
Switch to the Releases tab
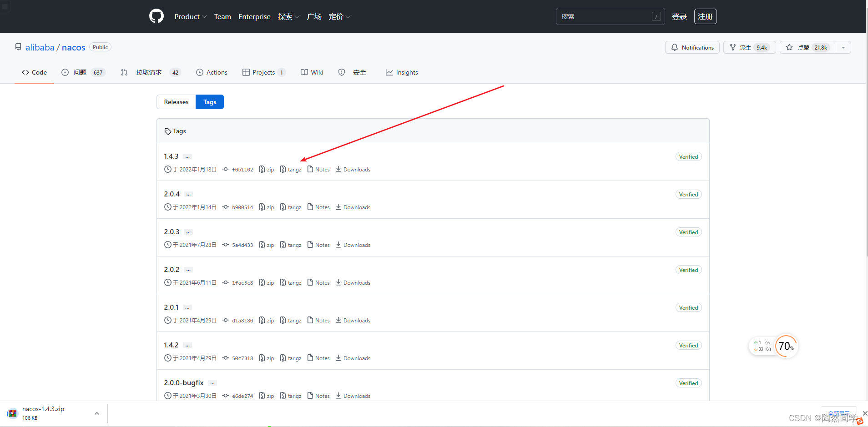point(176,102)
